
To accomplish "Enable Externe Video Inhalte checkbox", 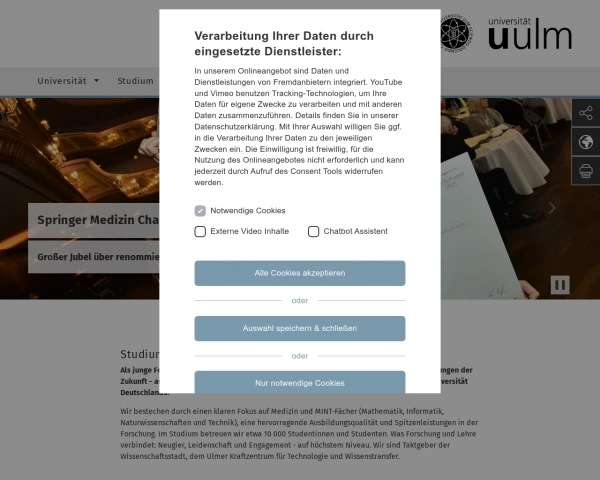I will 200,231.
